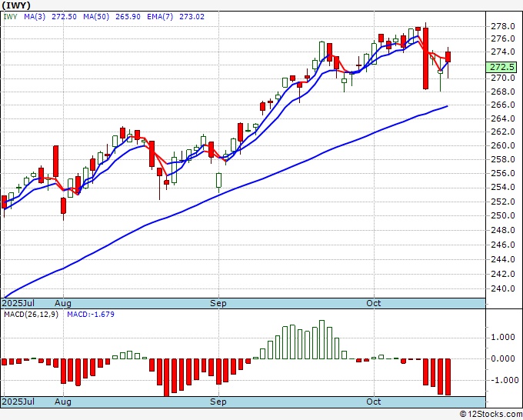
Task: Click the MA(50) legend label
Action: (96, 17)
